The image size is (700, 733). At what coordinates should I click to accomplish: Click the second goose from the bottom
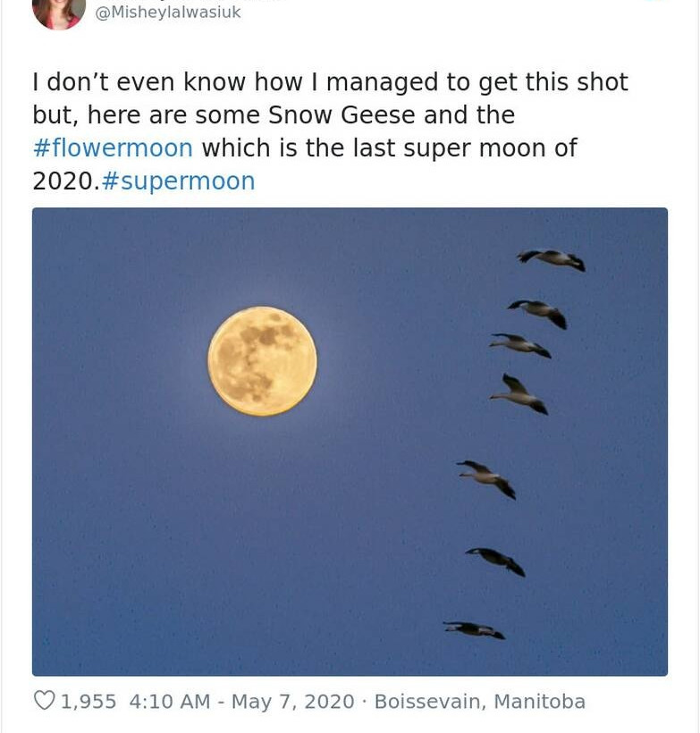click(x=495, y=560)
